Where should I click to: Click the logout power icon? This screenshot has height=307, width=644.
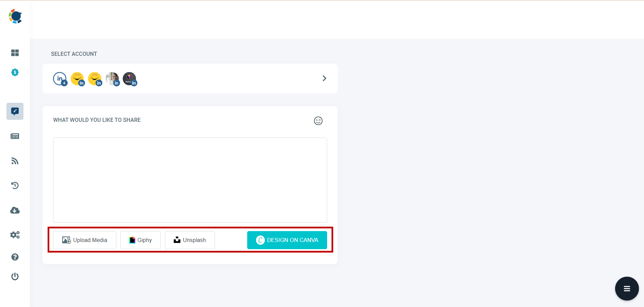15,276
